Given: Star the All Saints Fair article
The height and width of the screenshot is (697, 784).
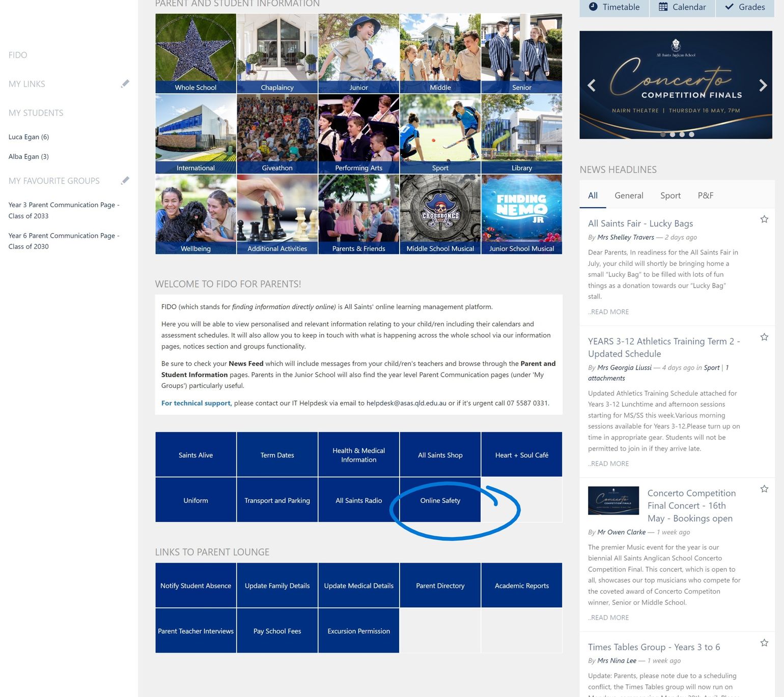Looking at the screenshot, I should pos(764,219).
